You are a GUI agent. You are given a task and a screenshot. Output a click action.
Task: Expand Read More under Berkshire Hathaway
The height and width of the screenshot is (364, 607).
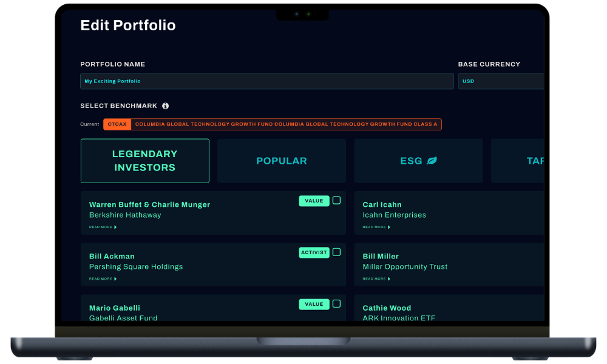click(103, 227)
